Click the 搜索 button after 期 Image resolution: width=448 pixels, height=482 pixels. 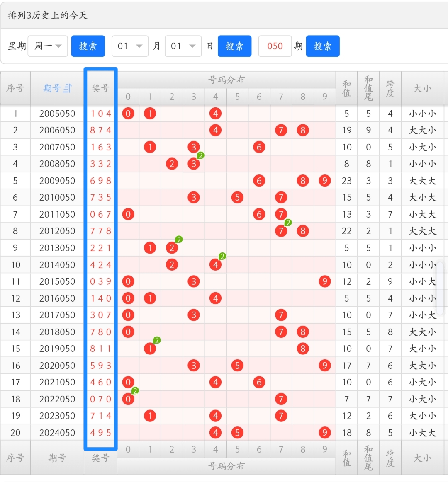click(323, 46)
